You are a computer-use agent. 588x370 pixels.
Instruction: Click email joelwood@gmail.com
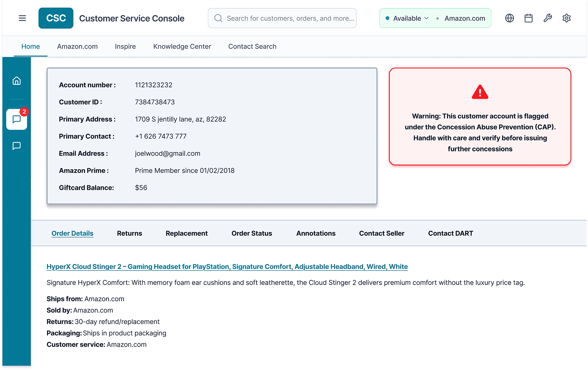pos(168,154)
